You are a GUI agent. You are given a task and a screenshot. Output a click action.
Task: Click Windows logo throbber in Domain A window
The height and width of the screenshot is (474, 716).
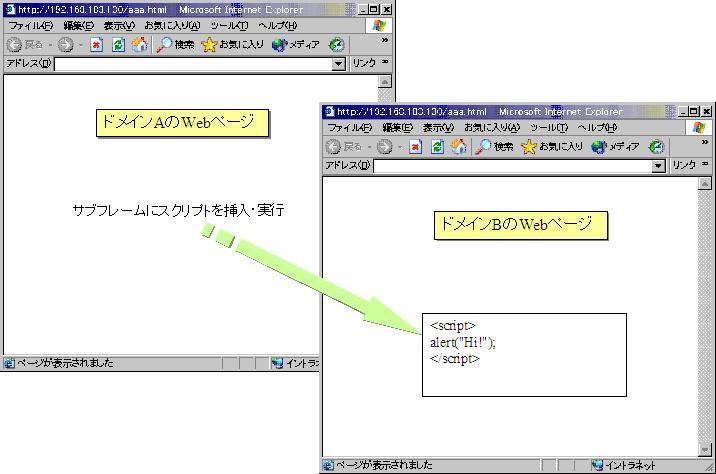379,26
